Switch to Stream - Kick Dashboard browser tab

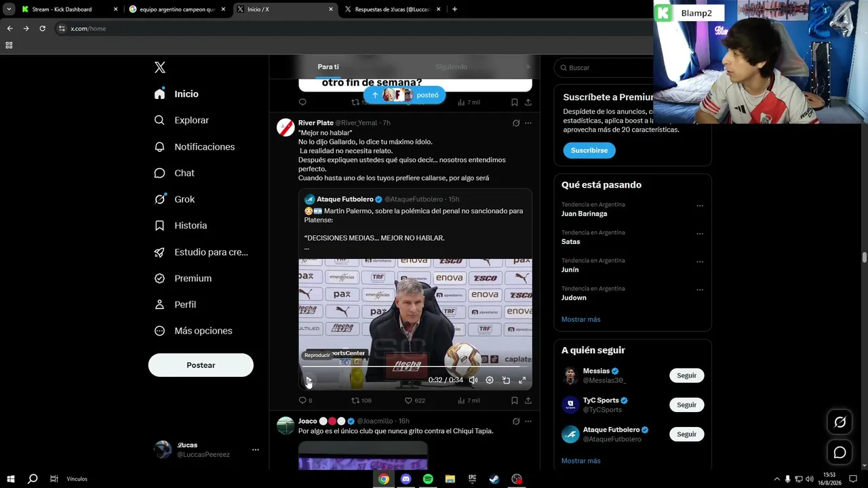(x=68, y=9)
